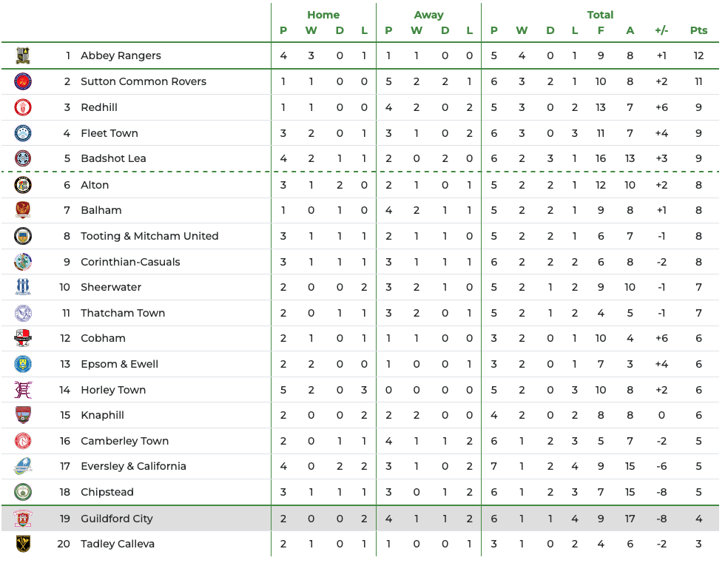Viewport: 728px width, 563px height.
Task: Open the Eversley & California team link
Action: [133, 466]
